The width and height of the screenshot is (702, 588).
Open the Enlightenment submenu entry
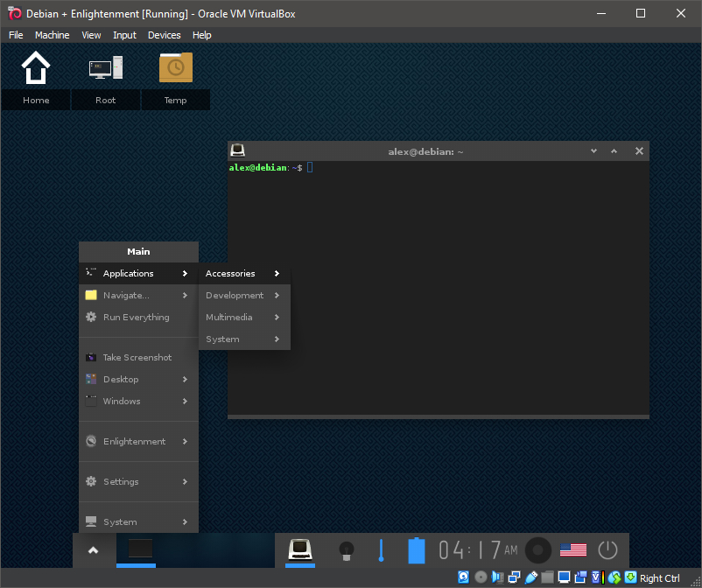point(134,442)
